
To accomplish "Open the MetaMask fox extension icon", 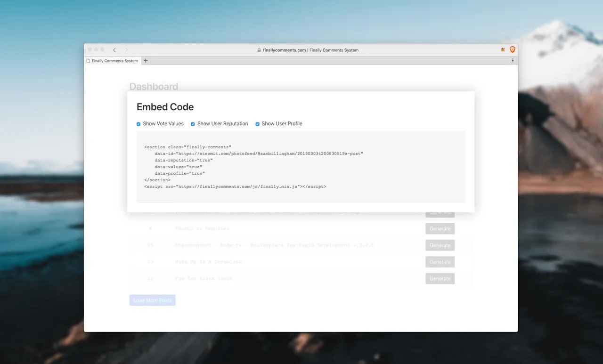I will [503, 49].
